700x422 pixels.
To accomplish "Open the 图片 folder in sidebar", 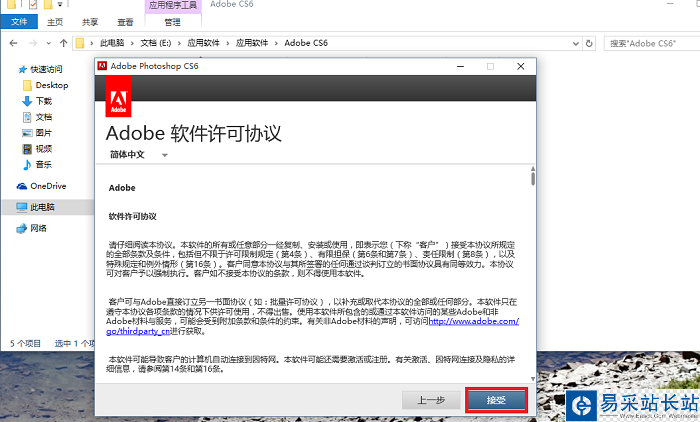I will (44, 133).
